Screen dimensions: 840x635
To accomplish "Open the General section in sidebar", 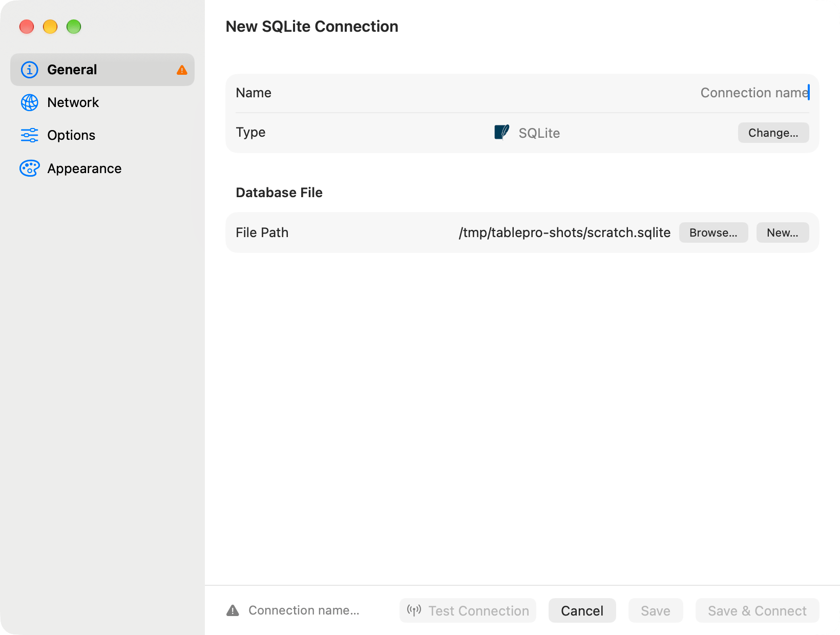I will click(x=102, y=70).
